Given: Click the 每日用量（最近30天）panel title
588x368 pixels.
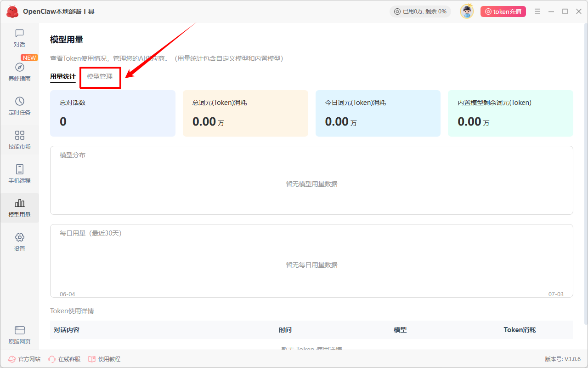Looking at the screenshot, I should point(90,233).
